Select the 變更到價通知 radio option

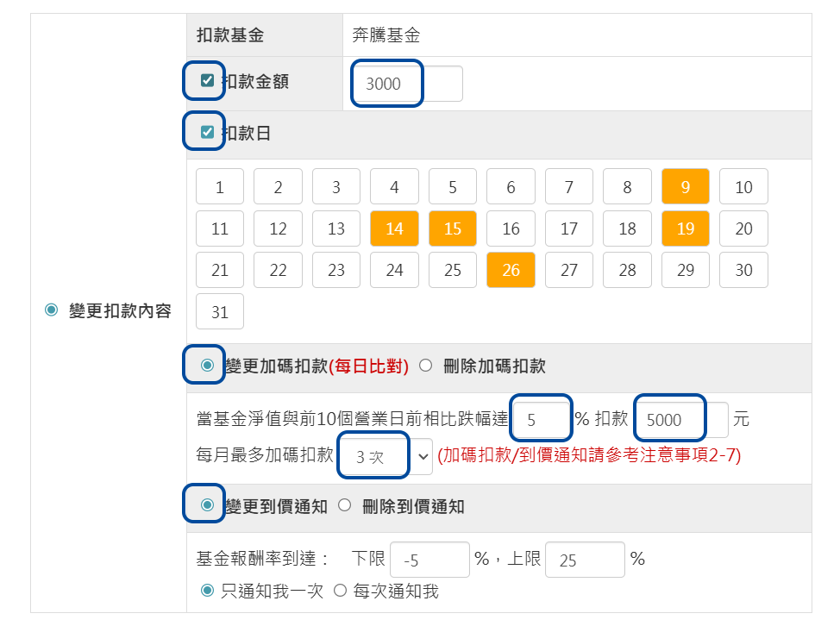207,505
